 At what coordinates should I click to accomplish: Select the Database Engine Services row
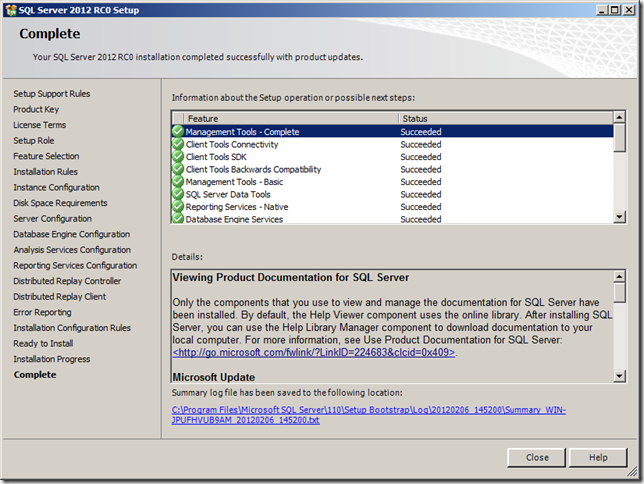coord(393,219)
